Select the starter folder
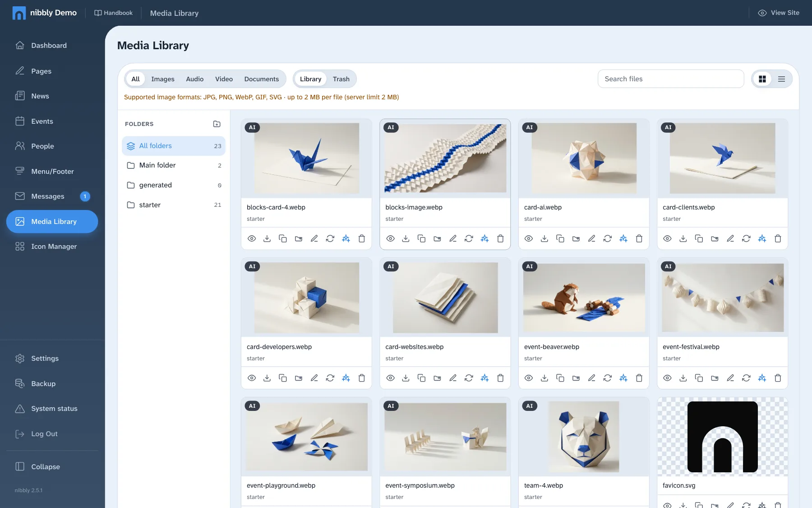The width and height of the screenshot is (812, 508). point(174,205)
